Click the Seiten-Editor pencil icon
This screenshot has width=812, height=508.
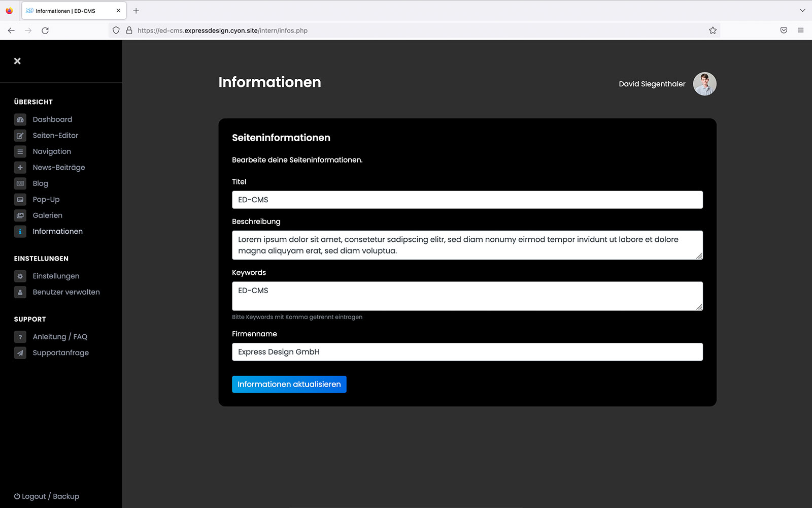point(20,136)
